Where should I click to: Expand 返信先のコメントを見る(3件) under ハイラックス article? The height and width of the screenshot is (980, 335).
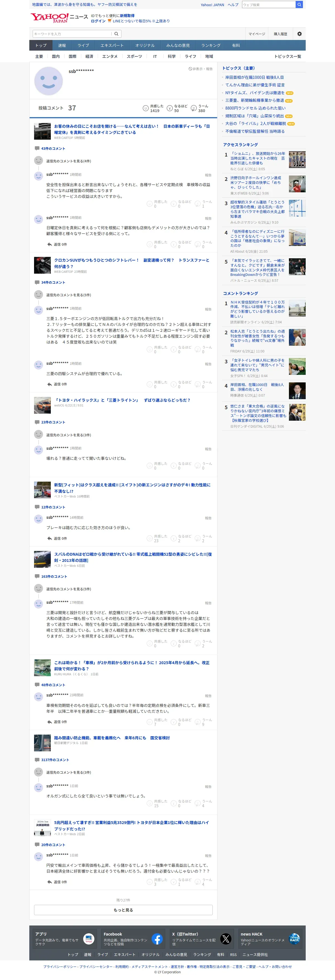pyautogui.click(x=68, y=435)
